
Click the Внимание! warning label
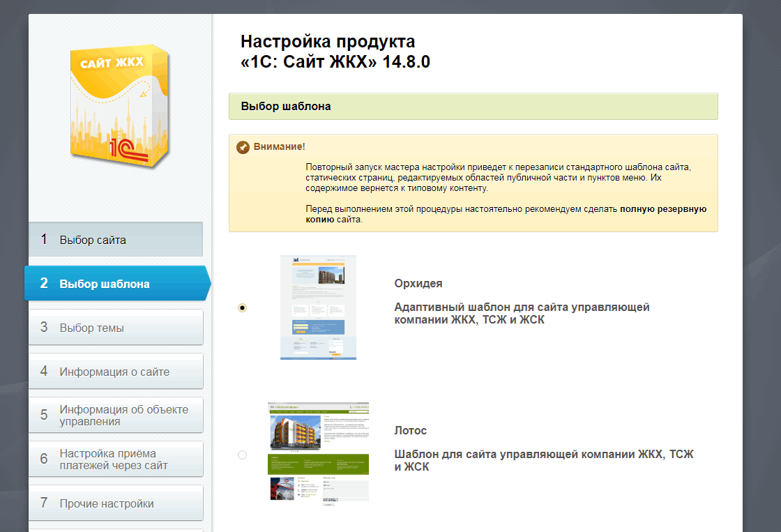[280, 146]
